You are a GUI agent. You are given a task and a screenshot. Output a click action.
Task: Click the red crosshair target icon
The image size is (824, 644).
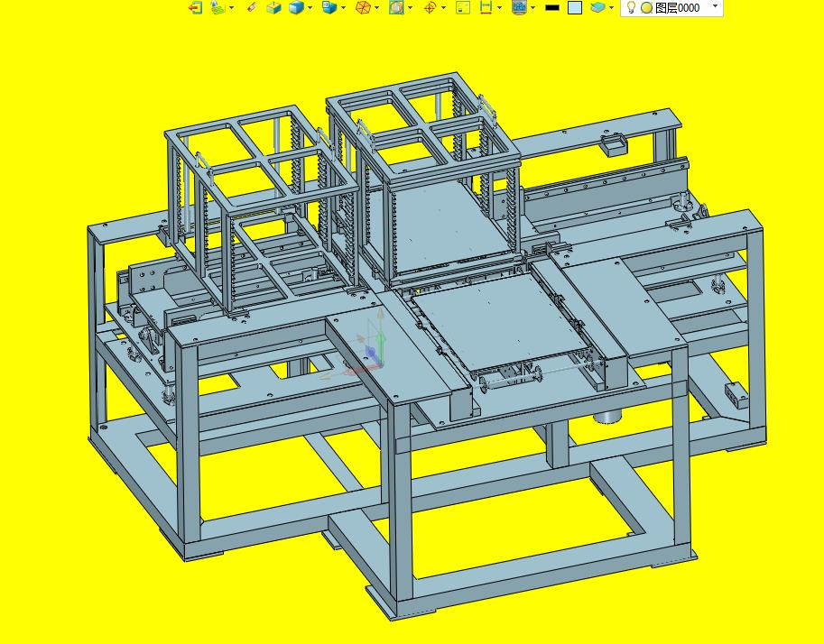[x=430, y=7]
